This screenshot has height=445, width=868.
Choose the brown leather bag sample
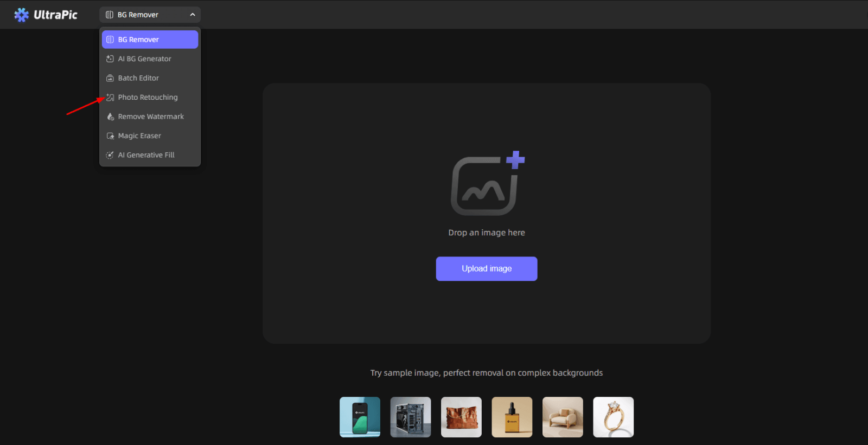461,417
